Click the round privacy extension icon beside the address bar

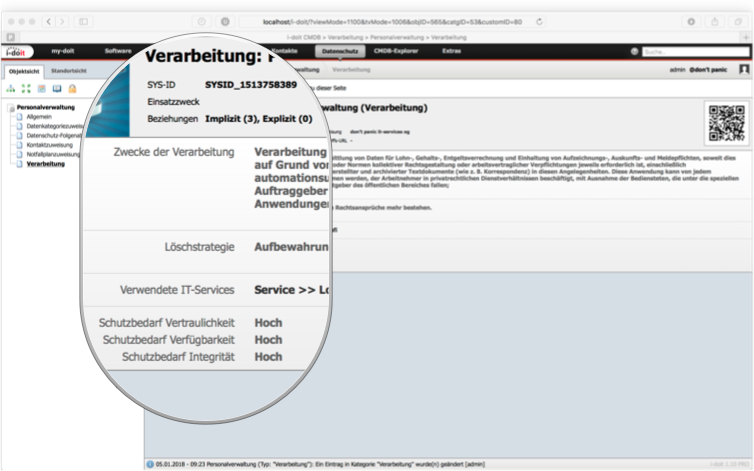225,22
